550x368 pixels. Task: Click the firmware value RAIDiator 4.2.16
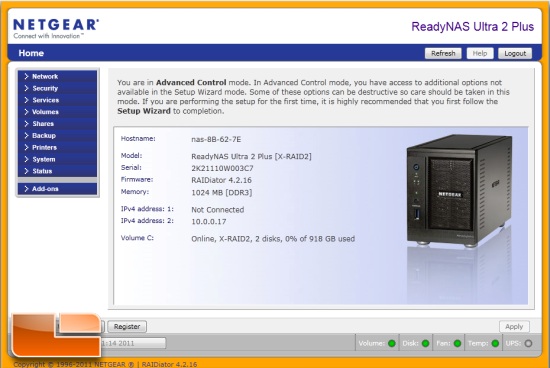point(221,180)
